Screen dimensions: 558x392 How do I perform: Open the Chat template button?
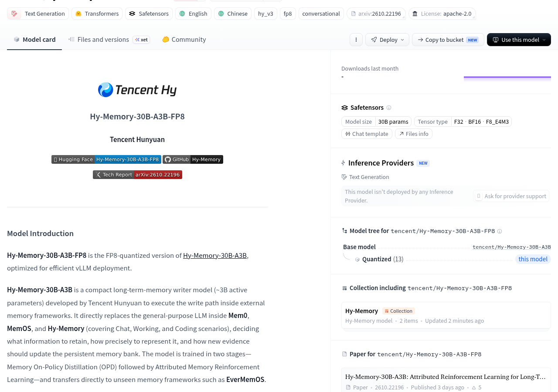point(367,134)
